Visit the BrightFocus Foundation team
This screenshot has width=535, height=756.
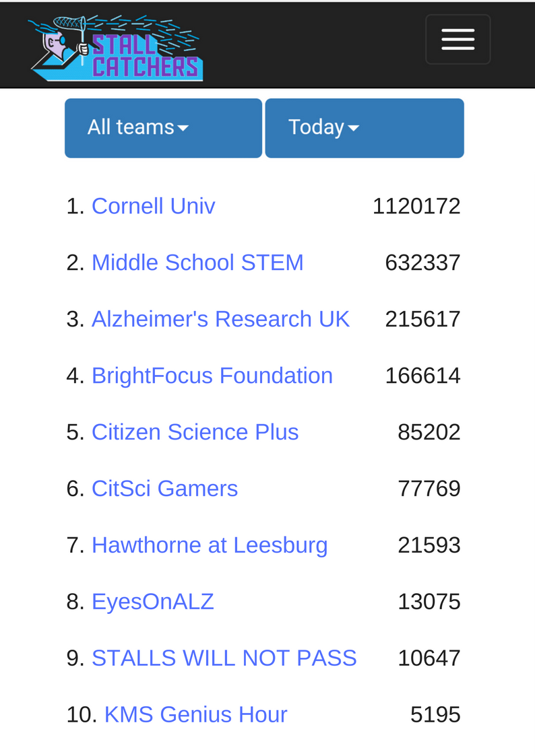coord(212,376)
